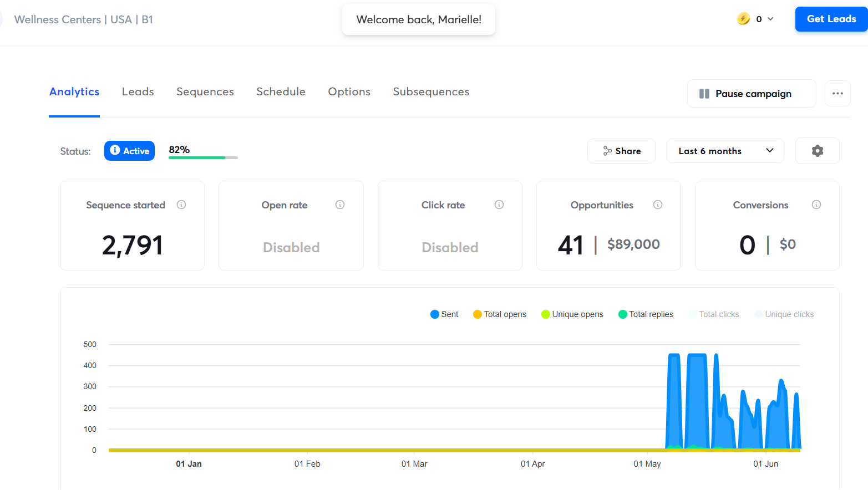The width and height of the screenshot is (868, 490).
Task: Click the Active status badge
Action: tap(129, 151)
